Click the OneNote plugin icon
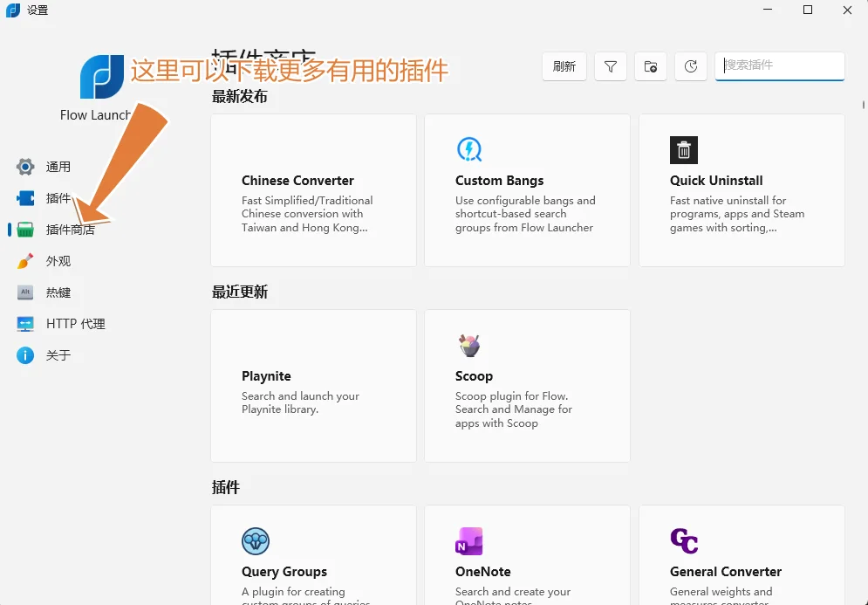868x605 pixels. (469, 541)
